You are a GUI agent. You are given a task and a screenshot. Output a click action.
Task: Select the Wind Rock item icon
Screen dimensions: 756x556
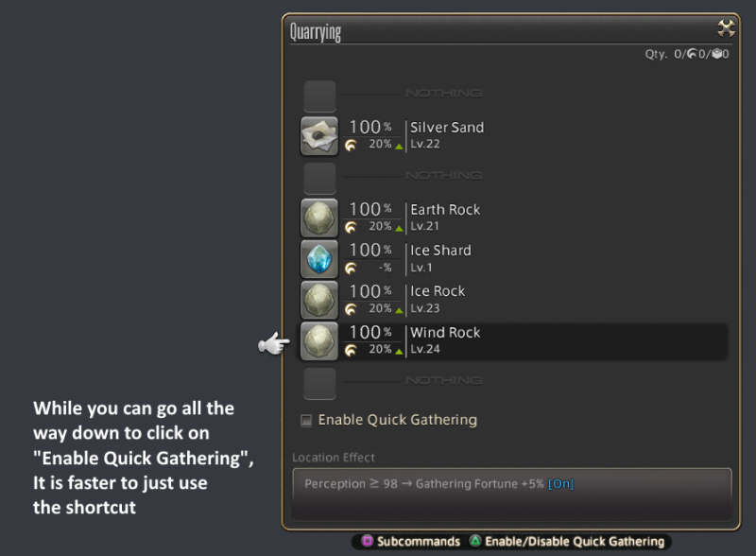tap(319, 341)
